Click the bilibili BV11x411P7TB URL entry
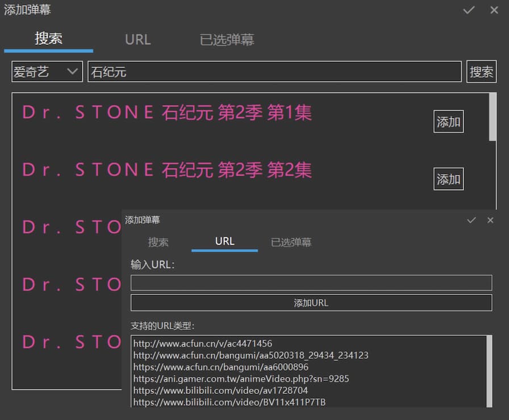Image resolution: width=509 pixels, height=420 pixels. [230, 402]
